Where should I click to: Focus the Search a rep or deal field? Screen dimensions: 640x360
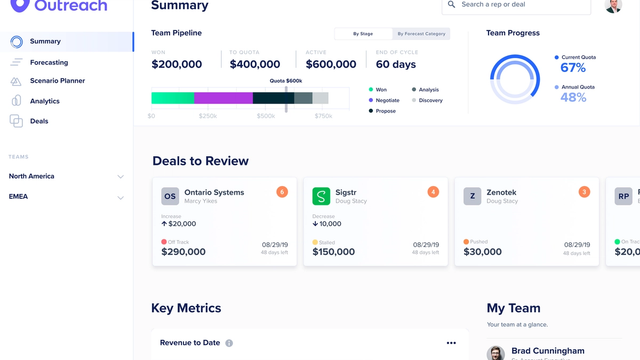click(516, 5)
